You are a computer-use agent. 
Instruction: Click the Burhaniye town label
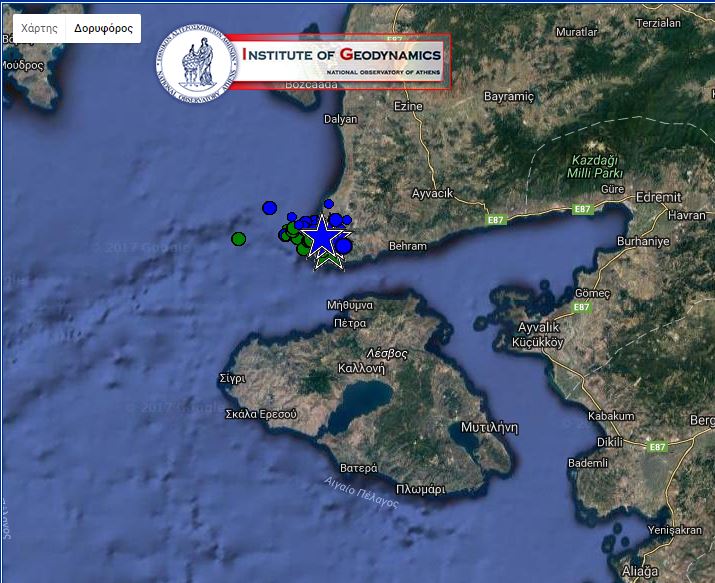coord(643,241)
